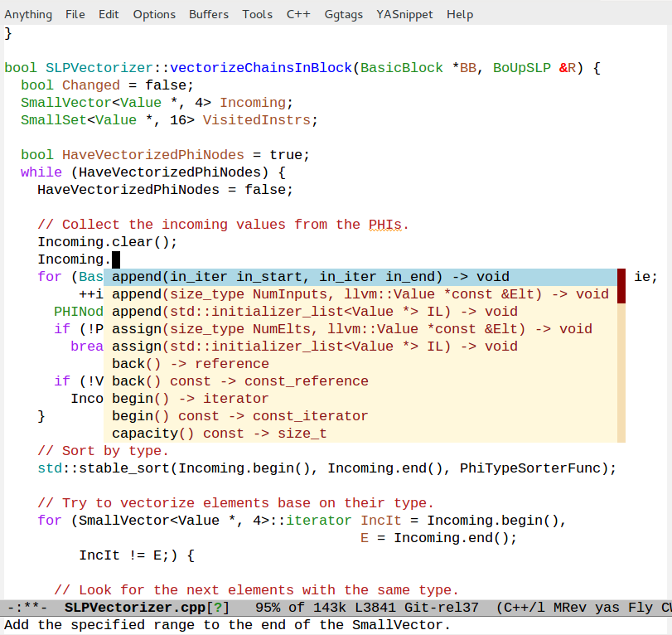
Task: Click the PhiTypeSorterFunc argument
Action: point(529,468)
